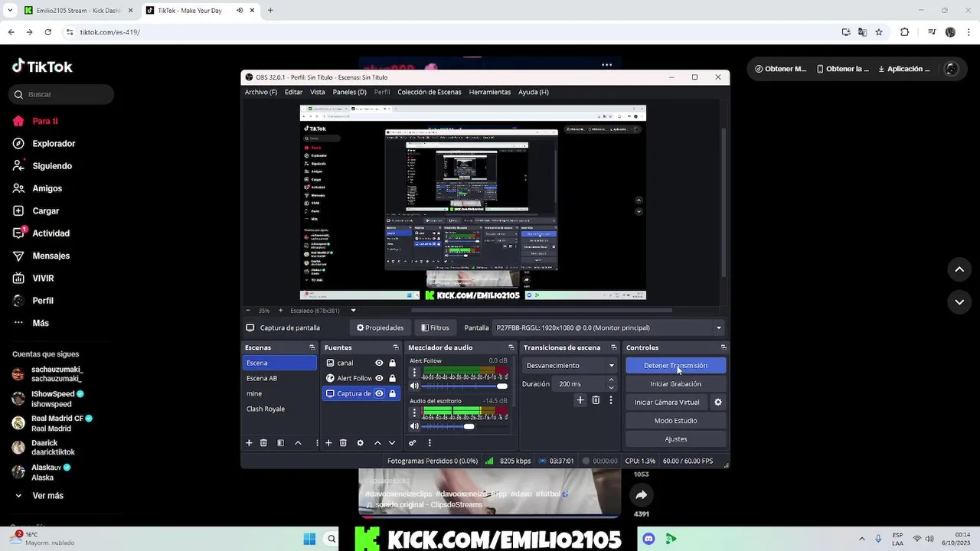980x551 pixels.
Task: Open Propiedades for the selected source
Action: [381, 328]
